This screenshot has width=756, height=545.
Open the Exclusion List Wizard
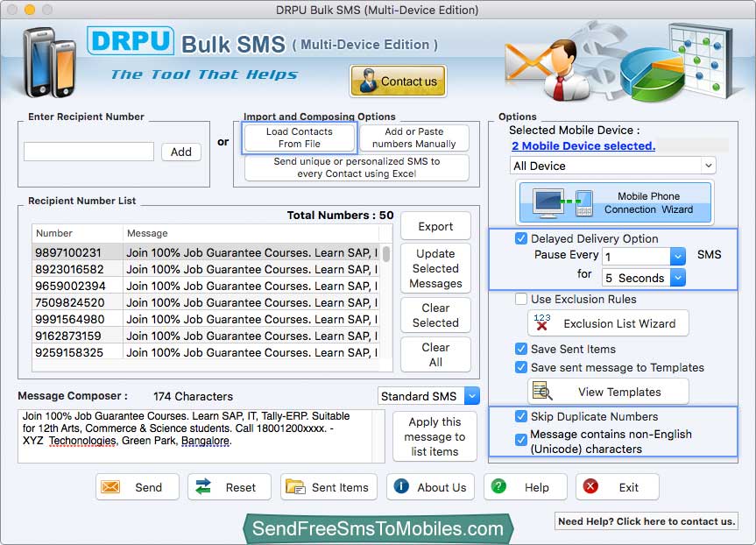[x=608, y=322]
